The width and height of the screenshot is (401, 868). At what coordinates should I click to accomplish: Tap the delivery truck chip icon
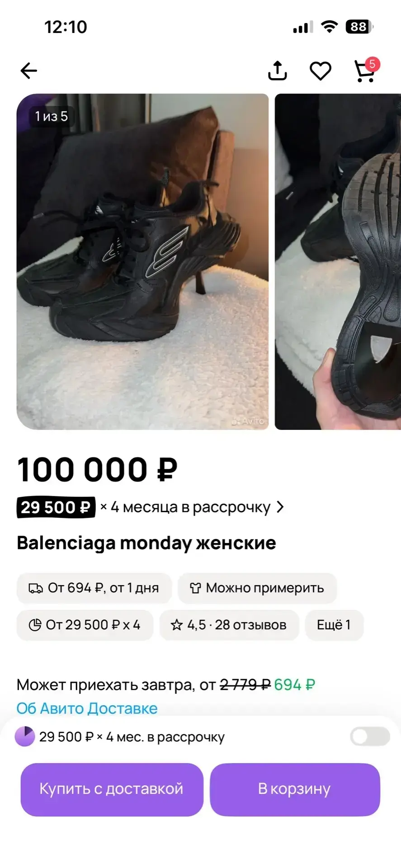click(36, 588)
